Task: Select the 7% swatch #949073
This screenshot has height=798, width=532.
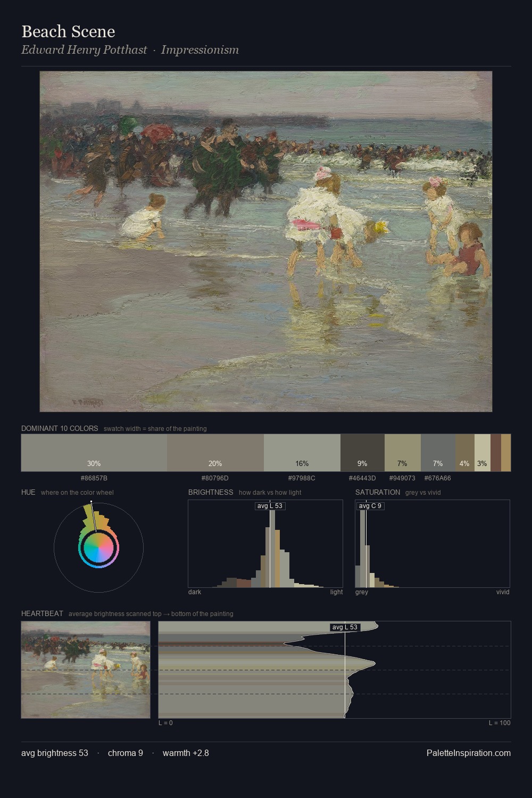Action: (403, 453)
